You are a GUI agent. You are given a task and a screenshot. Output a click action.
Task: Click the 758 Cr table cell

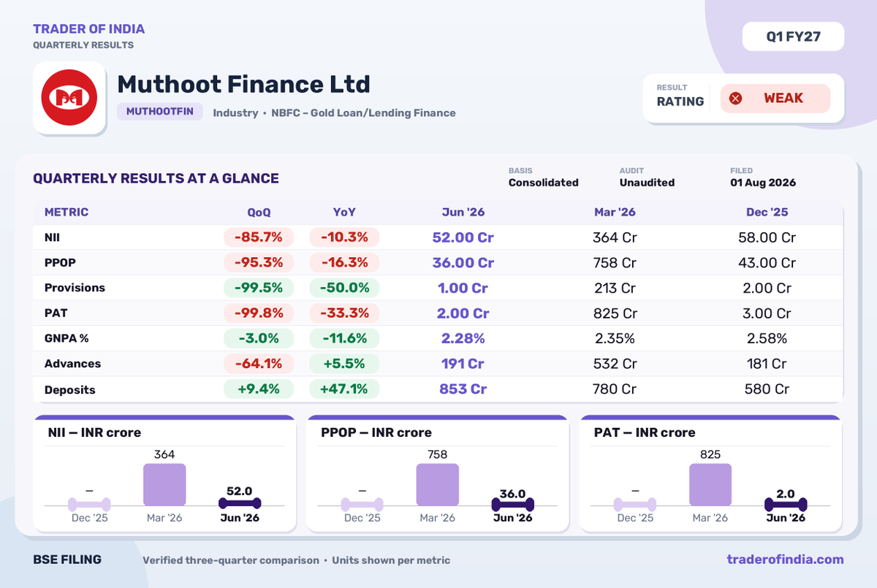tap(615, 262)
